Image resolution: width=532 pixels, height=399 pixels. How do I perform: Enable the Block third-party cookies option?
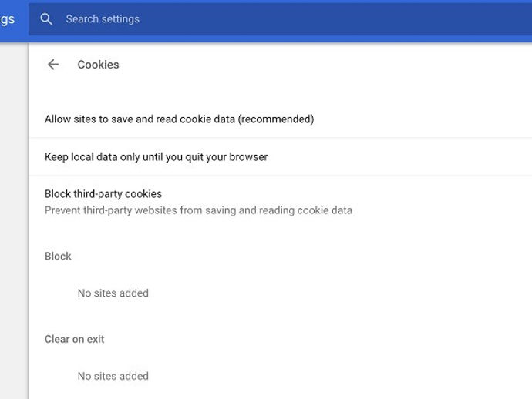pos(280,202)
